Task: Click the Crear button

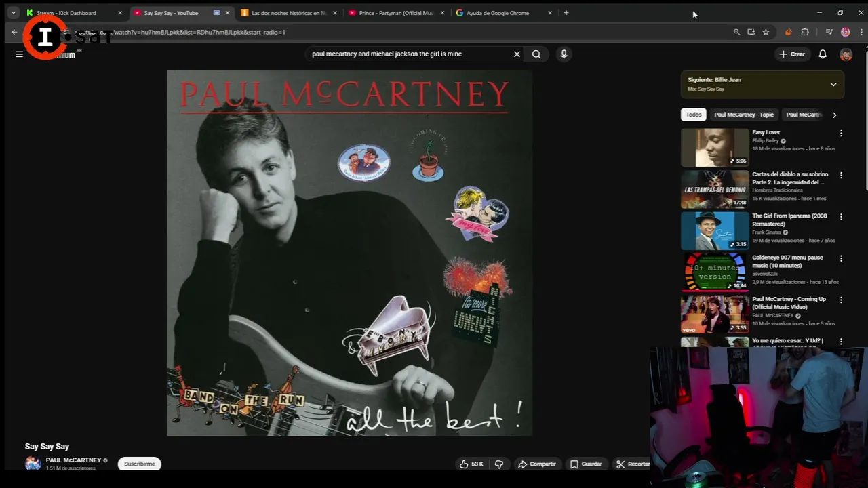Action: 792,54
